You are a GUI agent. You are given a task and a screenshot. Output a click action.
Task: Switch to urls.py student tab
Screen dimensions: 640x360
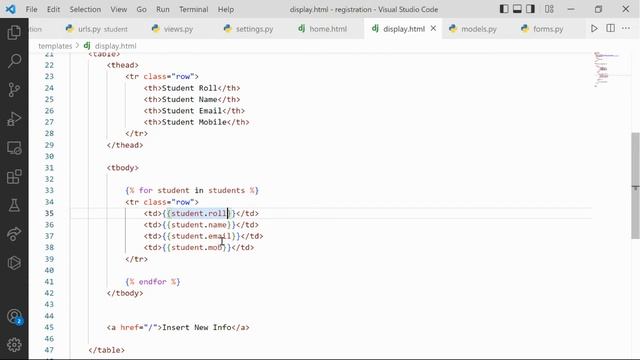click(x=97, y=29)
